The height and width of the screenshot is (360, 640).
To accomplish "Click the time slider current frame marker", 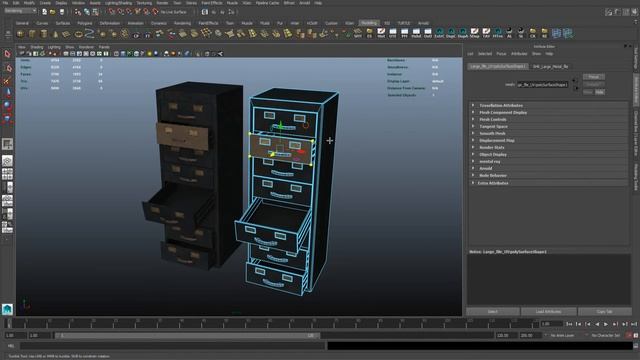I will click(x=9, y=324).
